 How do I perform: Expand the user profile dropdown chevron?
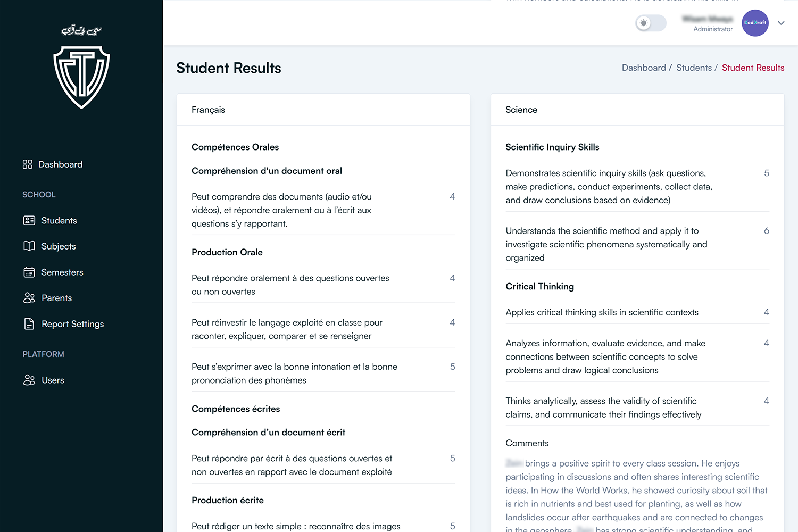pyautogui.click(x=781, y=23)
